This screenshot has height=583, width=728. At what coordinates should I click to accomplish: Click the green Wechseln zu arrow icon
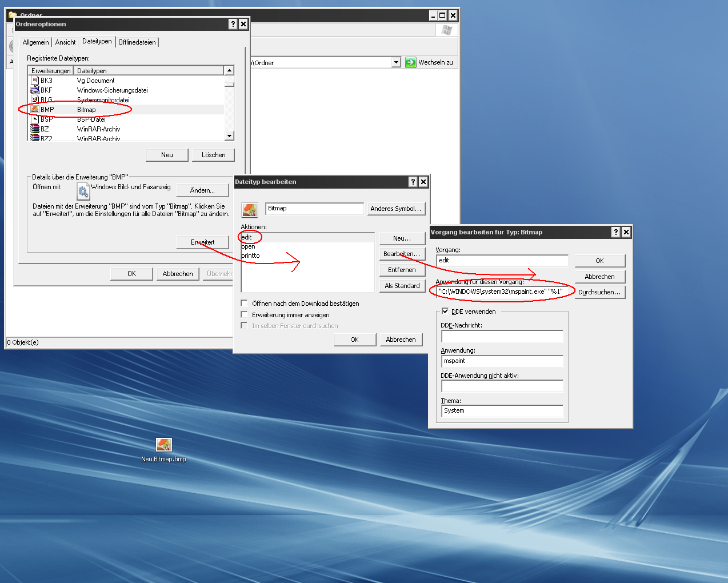[x=410, y=62]
